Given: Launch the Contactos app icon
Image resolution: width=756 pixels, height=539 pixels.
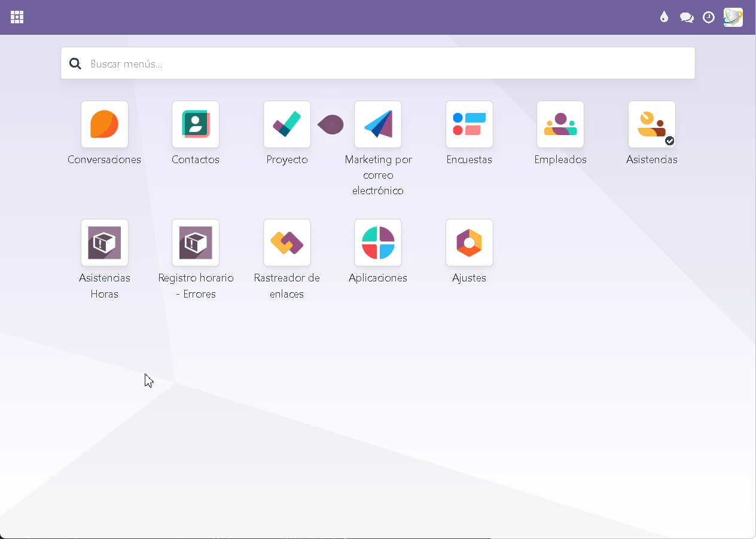Looking at the screenshot, I should pos(196,124).
